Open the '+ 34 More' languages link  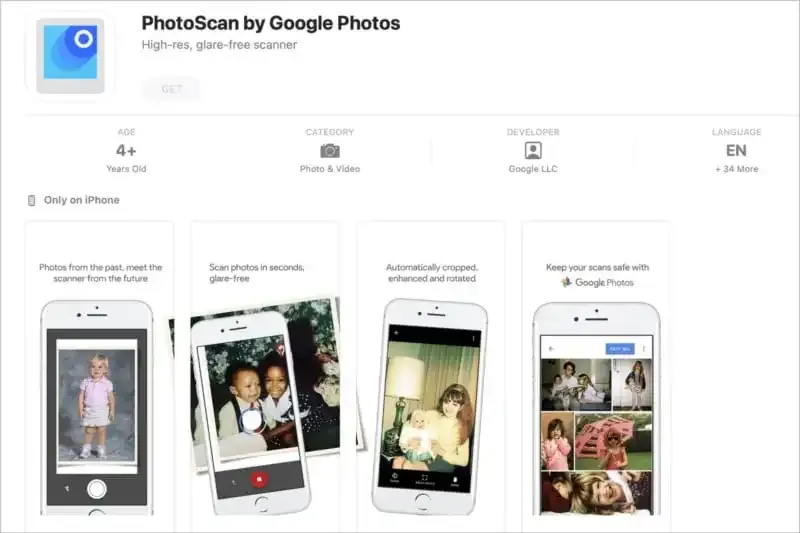[736, 169]
